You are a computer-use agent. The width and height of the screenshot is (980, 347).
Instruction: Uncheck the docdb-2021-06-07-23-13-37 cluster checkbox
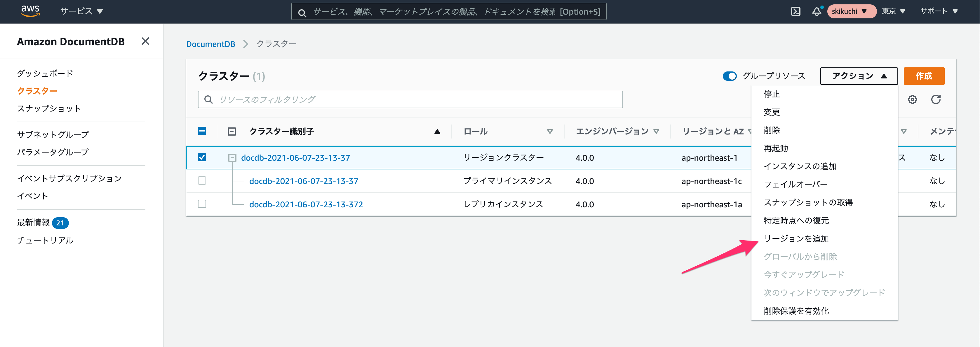pyautogui.click(x=202, y=157)
